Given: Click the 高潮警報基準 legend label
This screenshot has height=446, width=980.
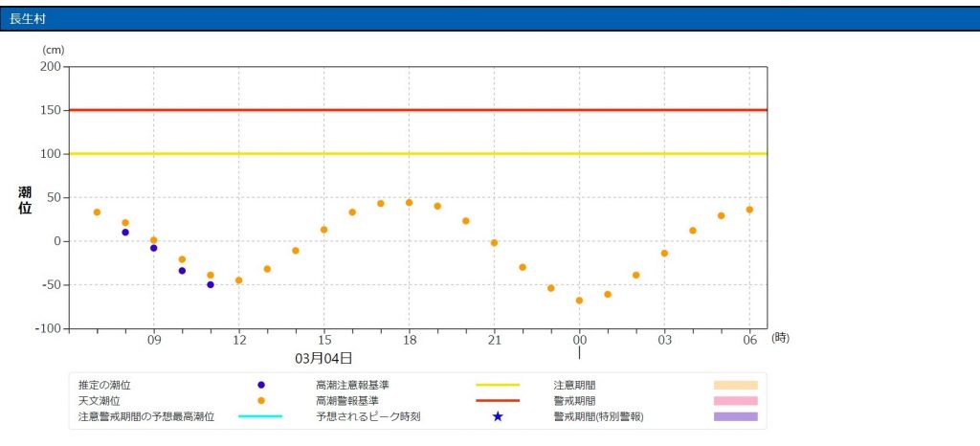Looking at the screenshot, I should pyautogui.click(x=347, y=400).
